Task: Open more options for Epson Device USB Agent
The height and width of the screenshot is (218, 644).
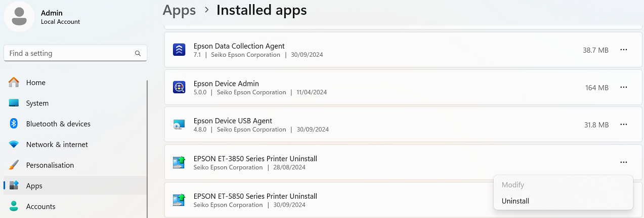Action: (x=623, y=125)
